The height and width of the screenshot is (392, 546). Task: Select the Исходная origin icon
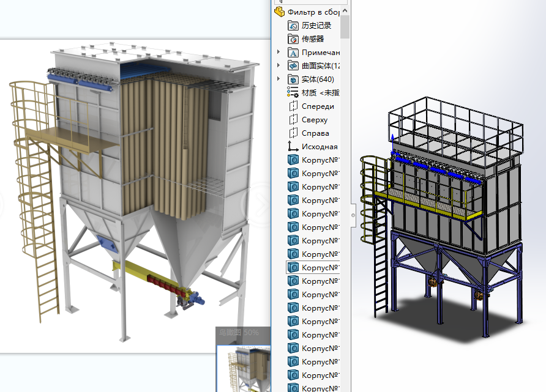(293, 146)
